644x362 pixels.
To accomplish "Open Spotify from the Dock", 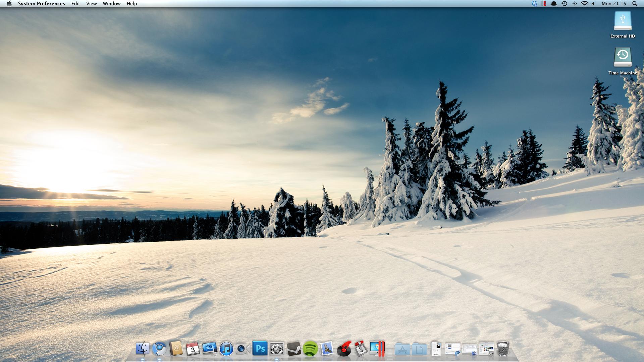I will coord(310,349).
